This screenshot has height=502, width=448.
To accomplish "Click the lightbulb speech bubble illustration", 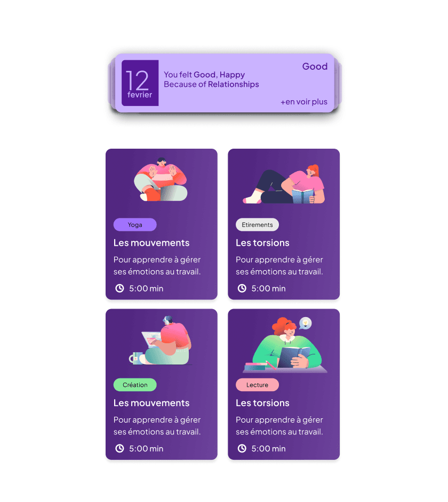I will [306, 323].
